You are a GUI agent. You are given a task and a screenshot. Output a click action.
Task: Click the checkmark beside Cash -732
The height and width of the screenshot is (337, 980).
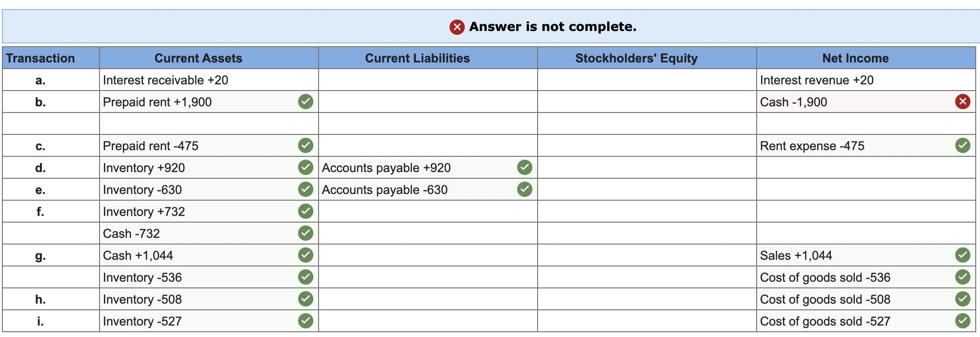point(305,233)
